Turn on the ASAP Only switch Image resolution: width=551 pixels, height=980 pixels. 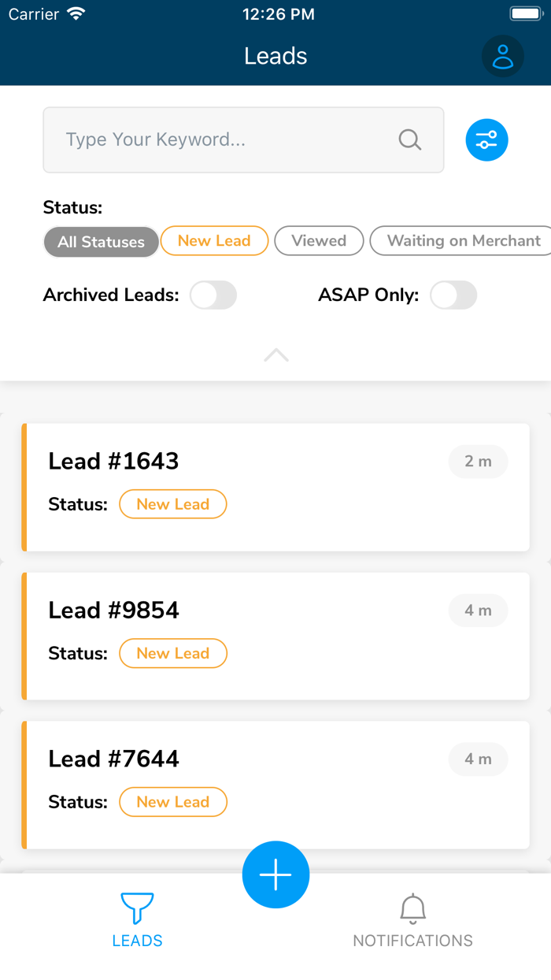(453, 295)
